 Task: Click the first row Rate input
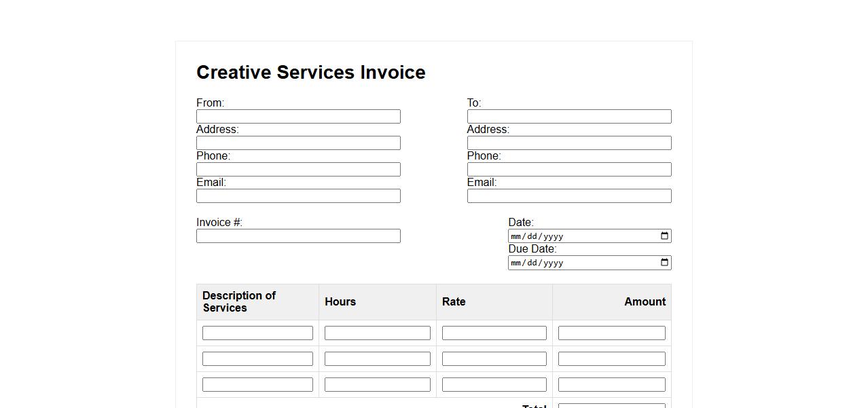pos(494,333)
